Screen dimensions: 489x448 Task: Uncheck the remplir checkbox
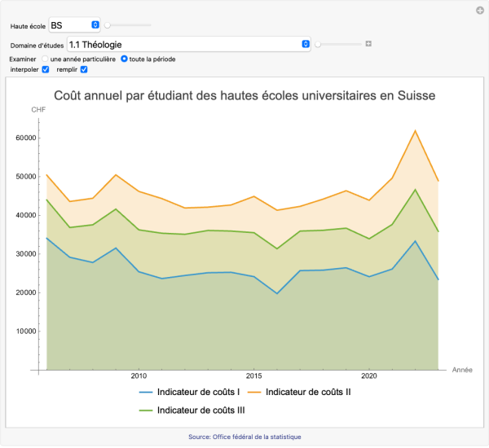83,70
